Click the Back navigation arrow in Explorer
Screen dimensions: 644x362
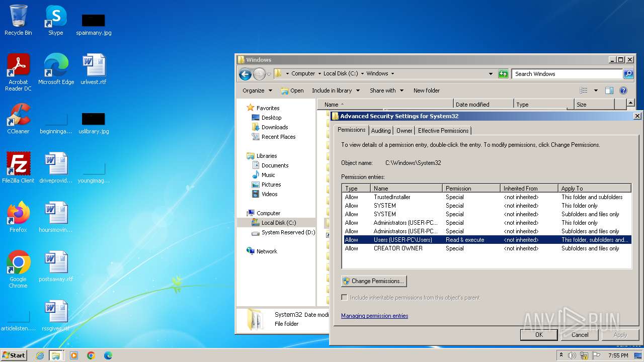pos(245,74)
